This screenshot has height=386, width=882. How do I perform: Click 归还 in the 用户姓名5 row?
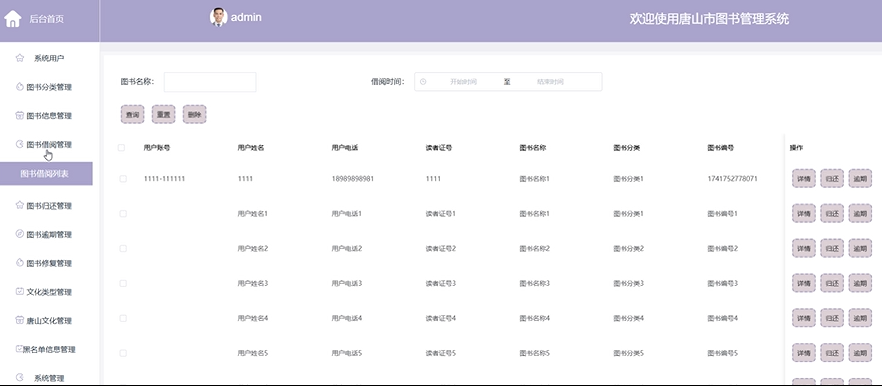click(x=832, y=353)
